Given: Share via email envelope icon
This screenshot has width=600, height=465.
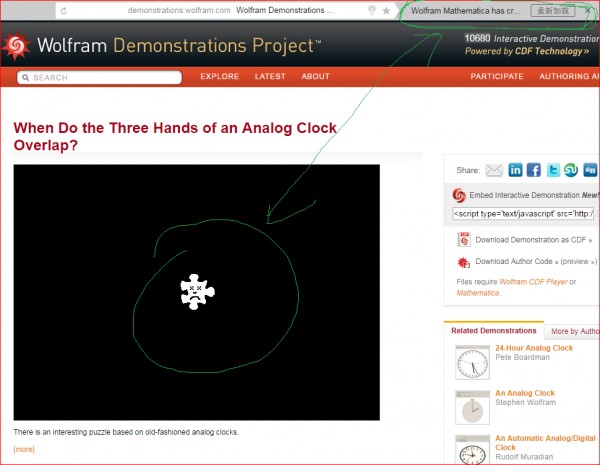Looking at the screenshot, I should (494, 170).
